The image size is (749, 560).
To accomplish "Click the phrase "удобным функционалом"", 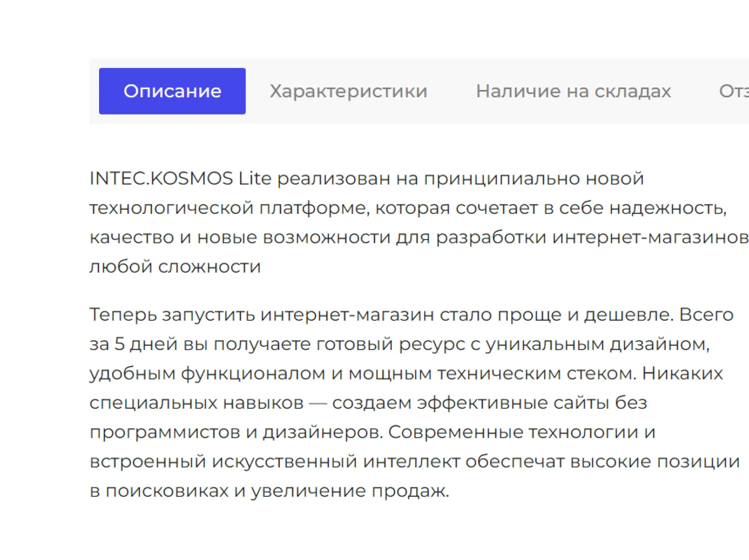I will coord(207,373).
